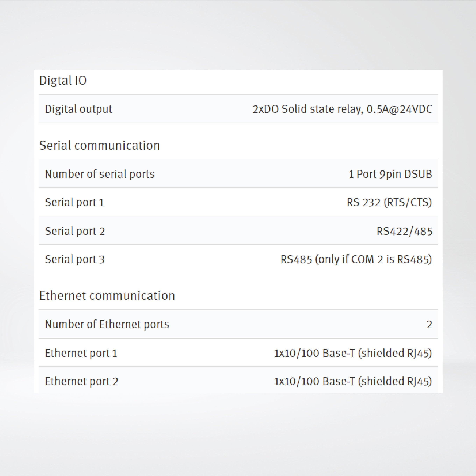Viewport: 476px width, 476px height.
Task: Click the RS485 (only if COM 2 is RS485) value
Action: pyautogui.click(x=356, y=260)
